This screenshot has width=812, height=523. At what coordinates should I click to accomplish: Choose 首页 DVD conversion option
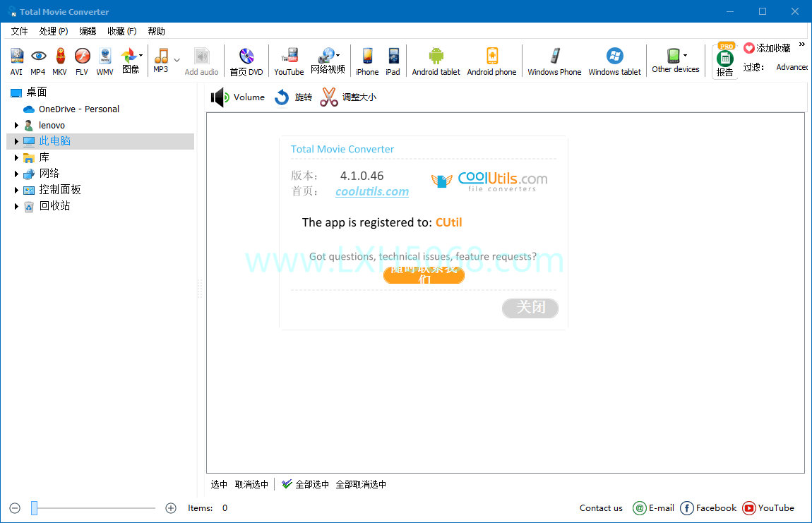[x=246, y=61]
